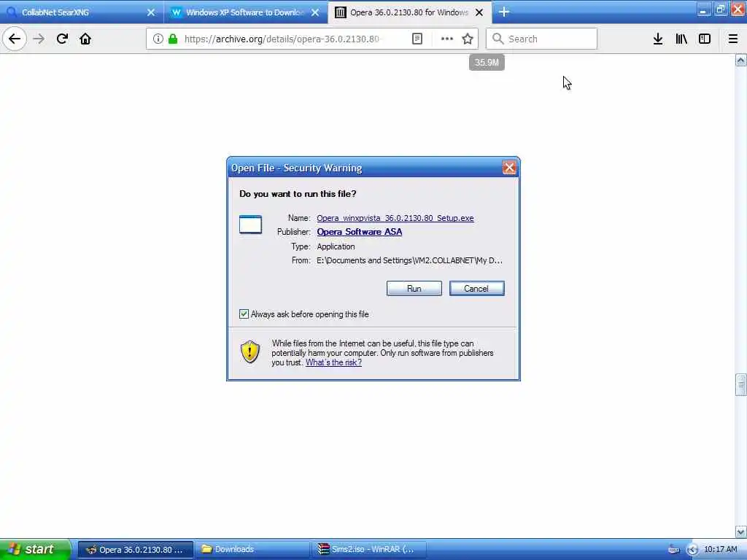Open the downloads arrow panel

658,39
